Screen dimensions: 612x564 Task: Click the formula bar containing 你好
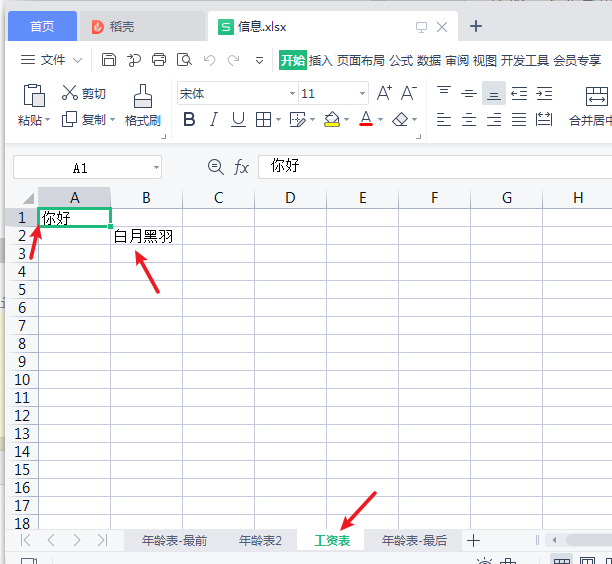(x=435, y=167)
